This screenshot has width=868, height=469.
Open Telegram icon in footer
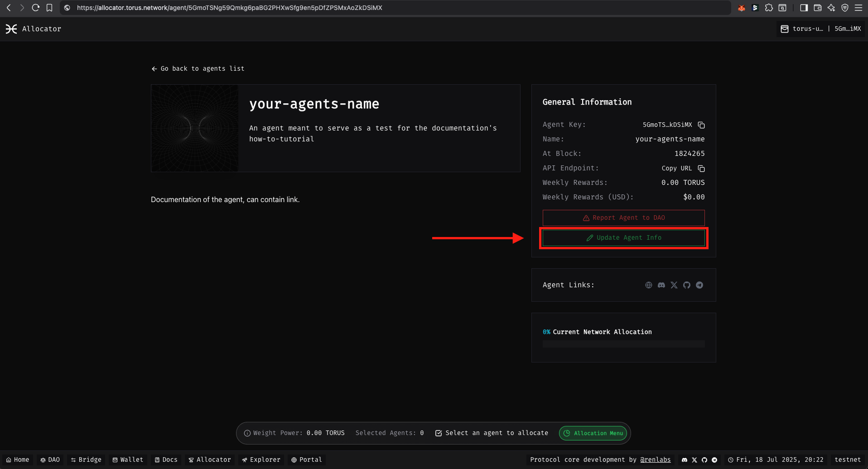[x=714, y=460]
